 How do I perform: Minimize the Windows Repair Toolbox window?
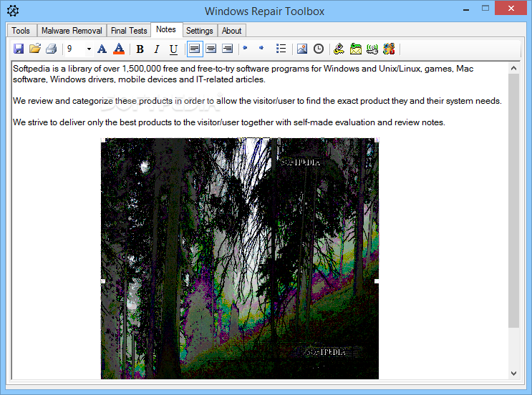[x=466, y=9]
